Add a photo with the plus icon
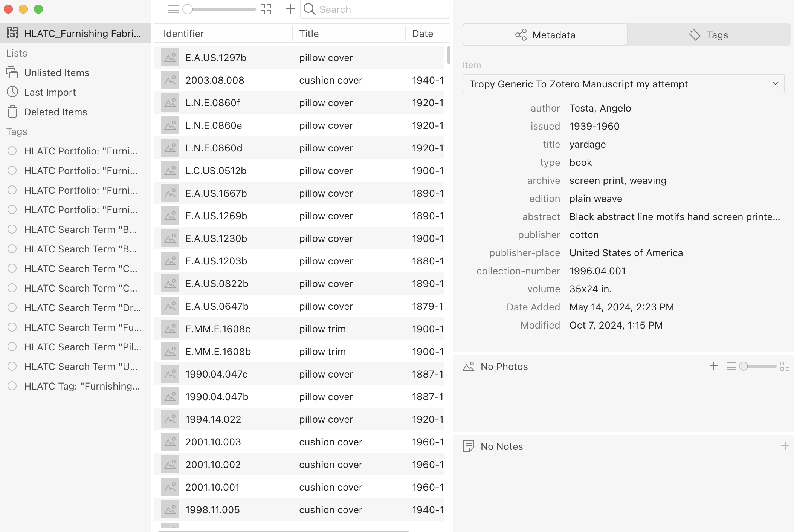 [x=714, y=366]
